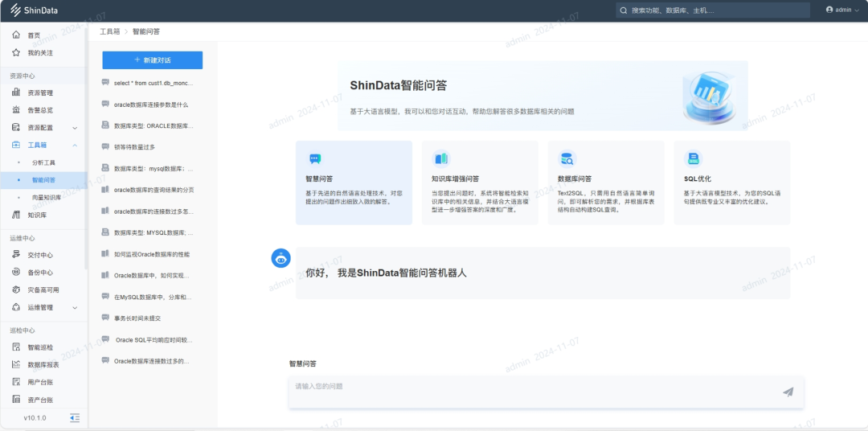Viewport: 868px width, 431px height.
Task: Send the question with paper plane icon
Action: click(x=788, y=392)
